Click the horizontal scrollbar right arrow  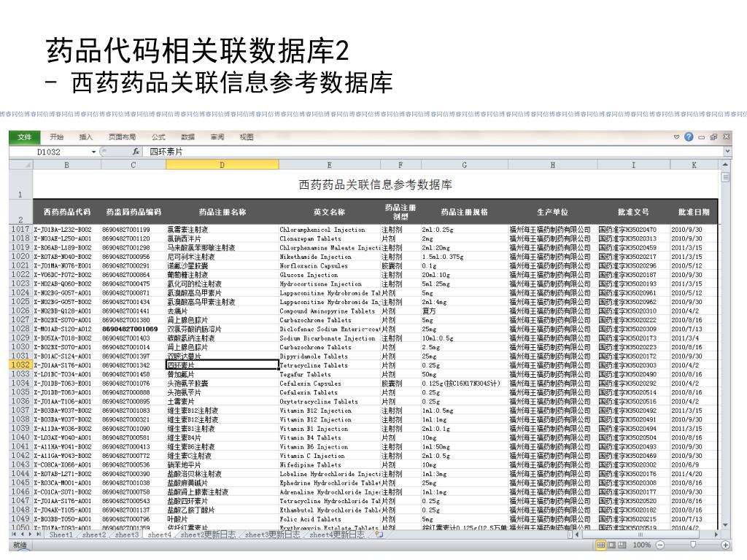click(716, 534)
